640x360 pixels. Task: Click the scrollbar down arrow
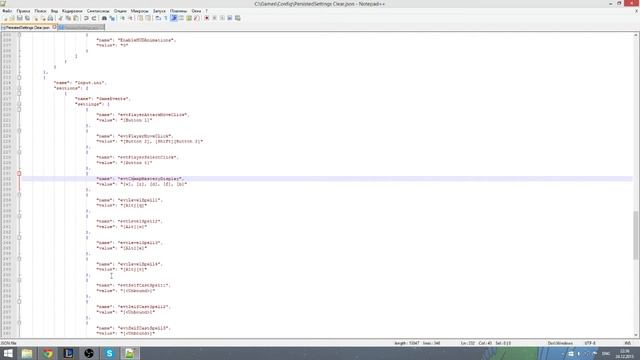click(x=636, y=335)
